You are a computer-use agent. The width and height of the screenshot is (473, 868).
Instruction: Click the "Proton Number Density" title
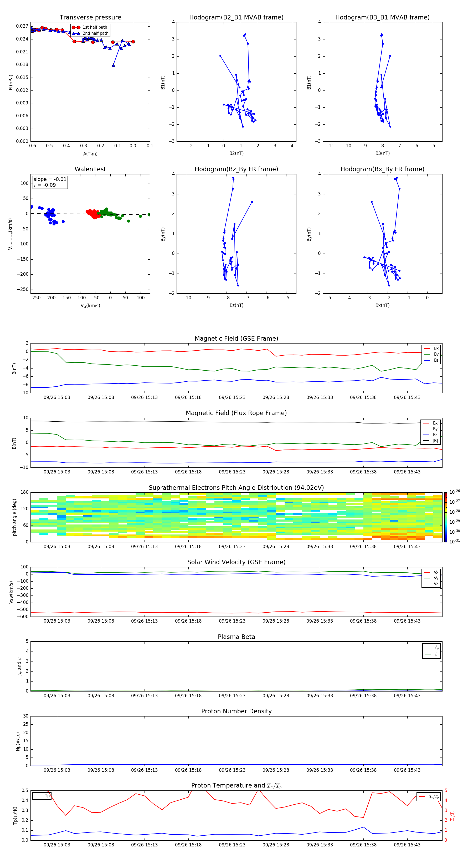(x=236, y=711)
